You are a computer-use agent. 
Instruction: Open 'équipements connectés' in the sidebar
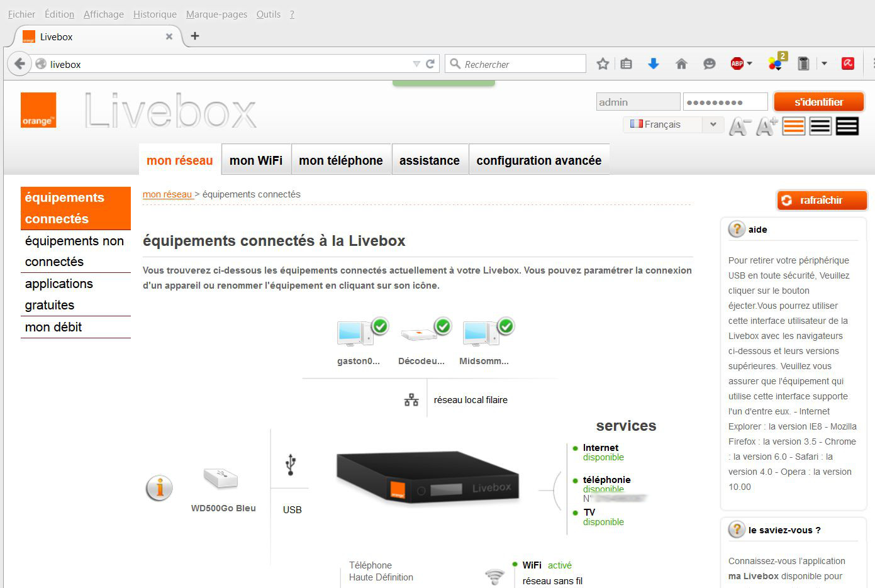click(75, 208)
